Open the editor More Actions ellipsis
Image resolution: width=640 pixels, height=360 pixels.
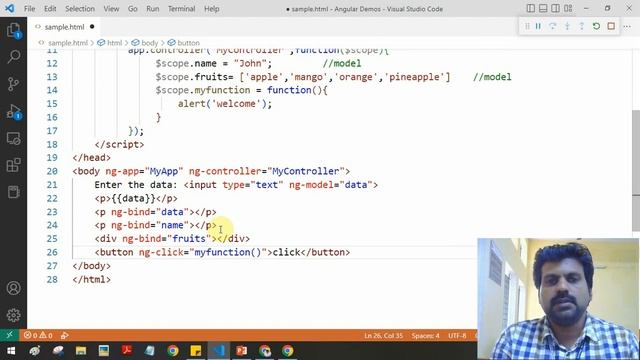(627, 27)
